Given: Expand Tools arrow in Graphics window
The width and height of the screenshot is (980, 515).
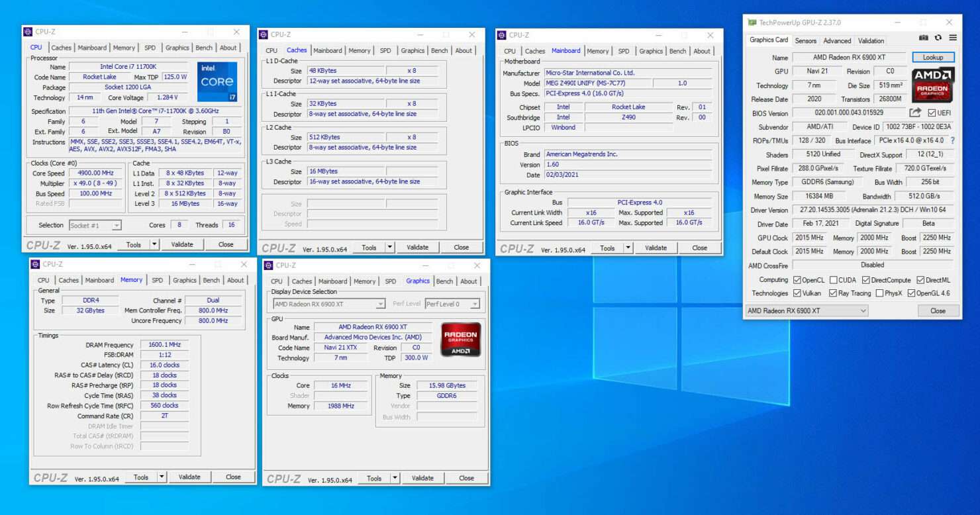Looking at the screenshot, I should pos(395,478).
